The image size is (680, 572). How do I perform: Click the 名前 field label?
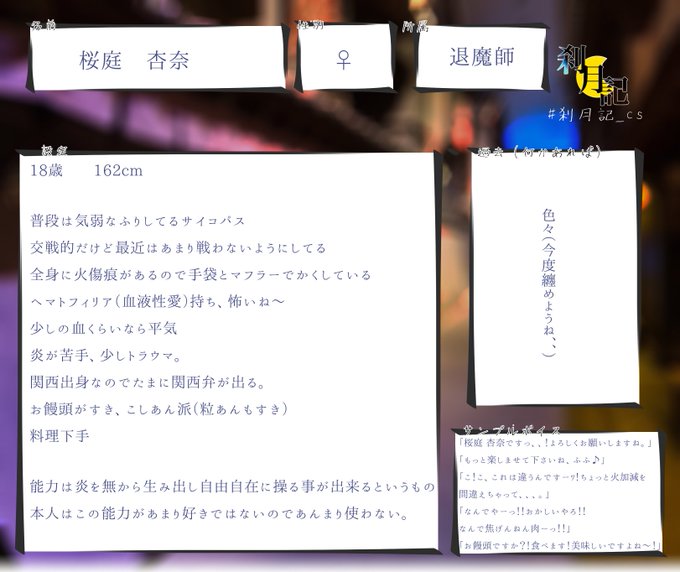[x=43, y=26]
